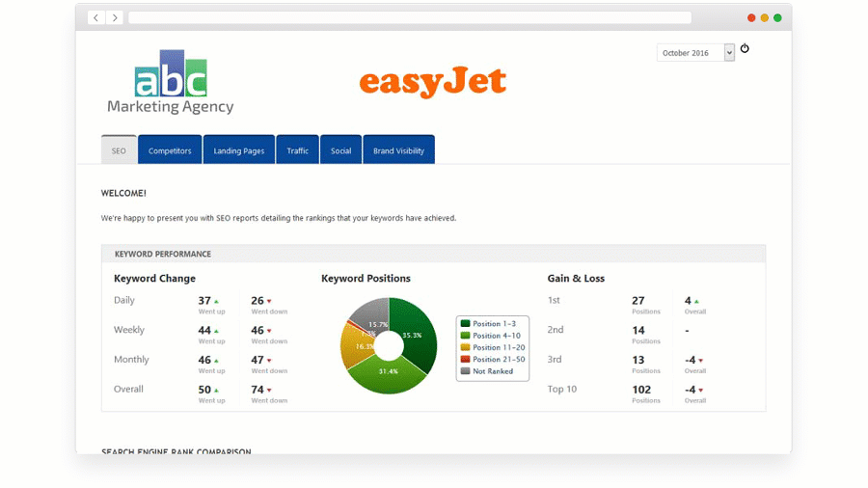Click the browser forward arrow

coord(115,17)
